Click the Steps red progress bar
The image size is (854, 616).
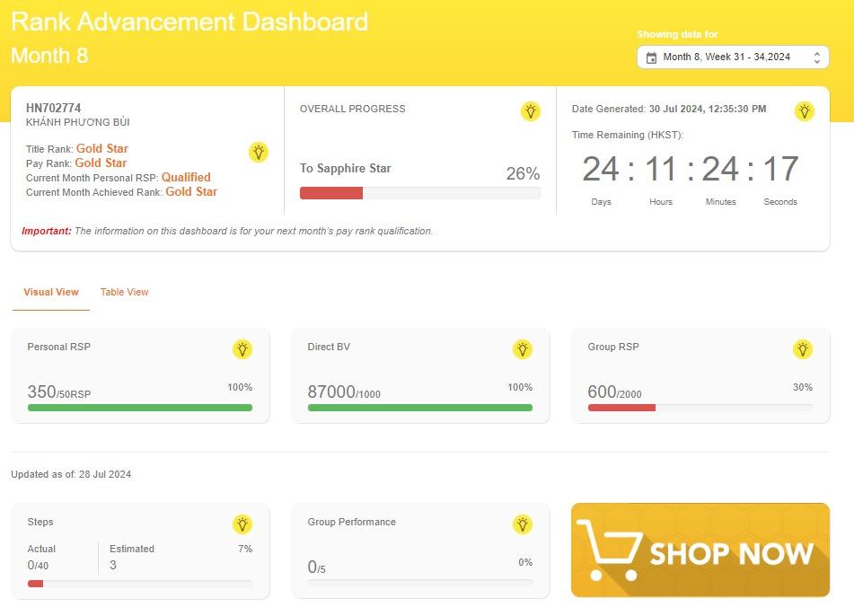(36, 584)
